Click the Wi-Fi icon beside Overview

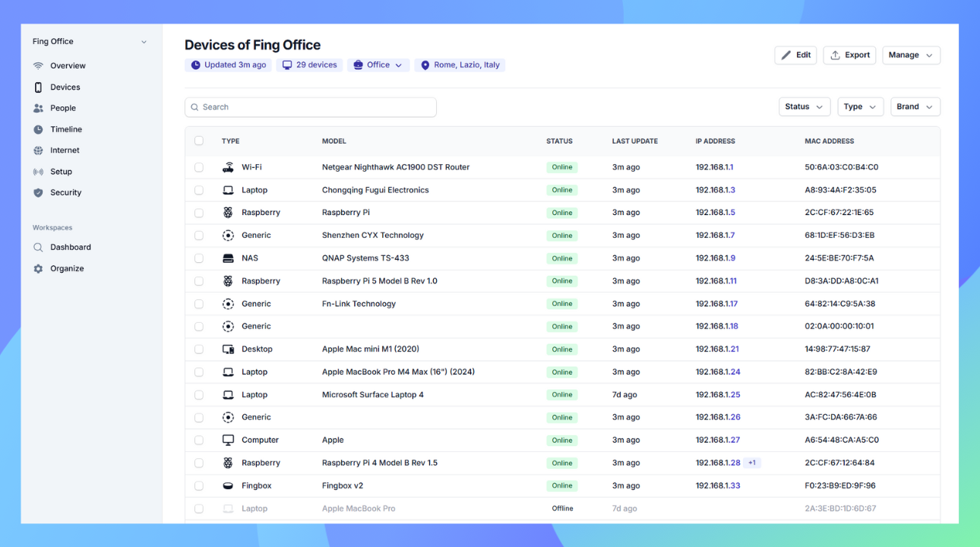pyautogui.click(x=38, y=66)
